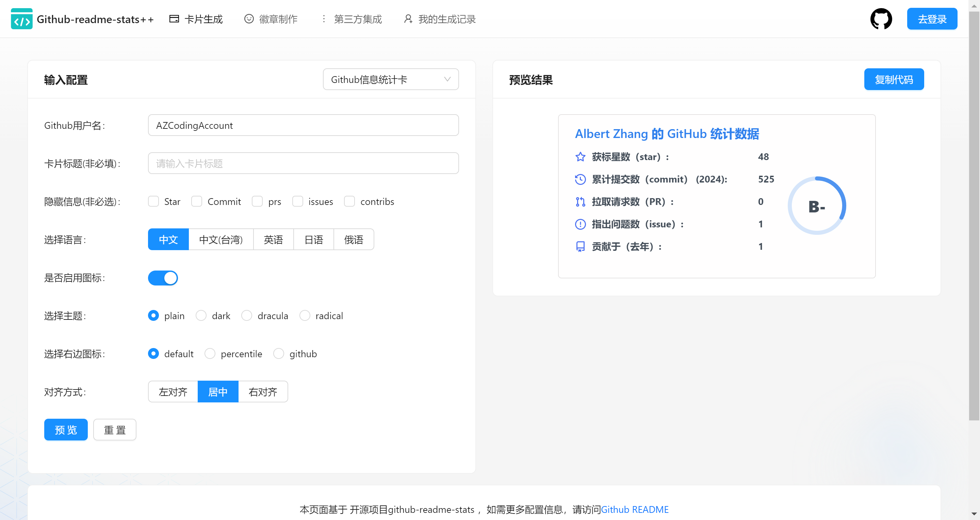
Task: Open the Github README link
Action: (635, 509)
